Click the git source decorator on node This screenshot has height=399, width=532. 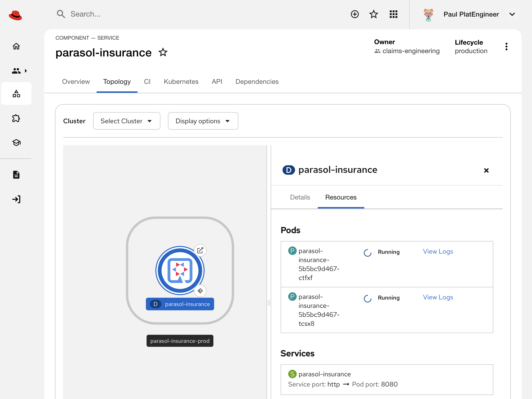200,291
